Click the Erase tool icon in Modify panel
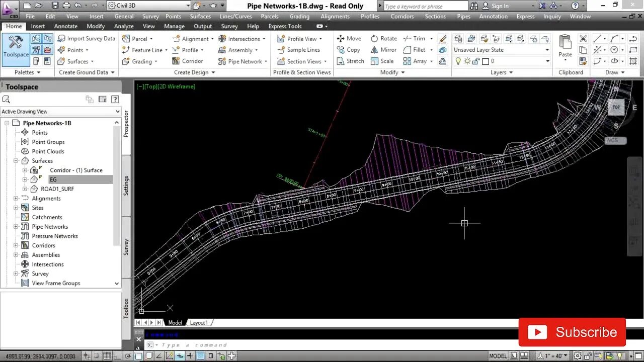 [443, 38]
